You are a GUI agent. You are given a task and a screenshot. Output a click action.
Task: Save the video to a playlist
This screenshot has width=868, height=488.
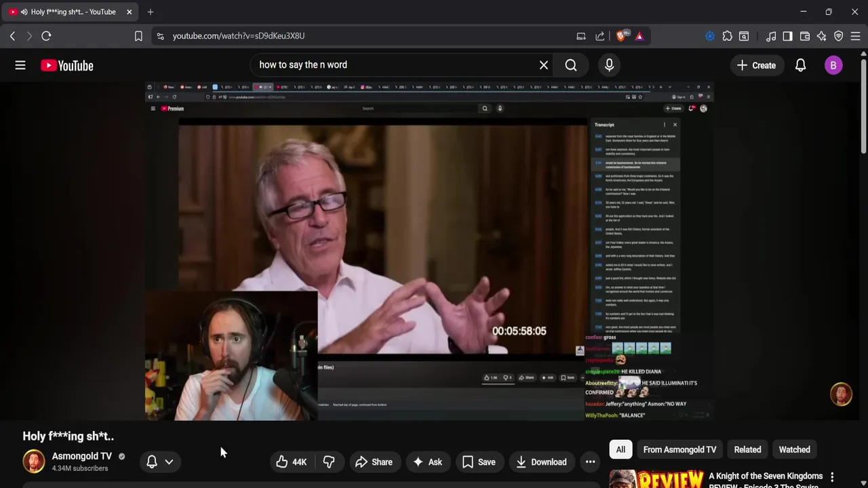coord(479,462)
